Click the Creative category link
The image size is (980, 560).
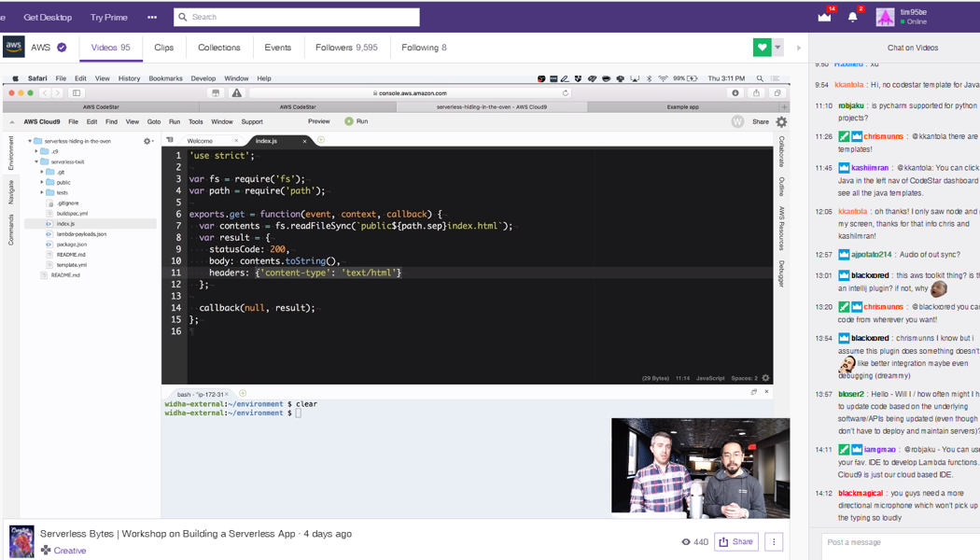(69, 551)
